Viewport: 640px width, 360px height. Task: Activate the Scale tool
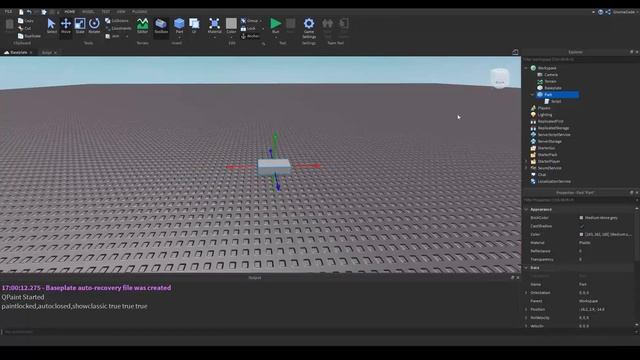[x=80, y=26]
